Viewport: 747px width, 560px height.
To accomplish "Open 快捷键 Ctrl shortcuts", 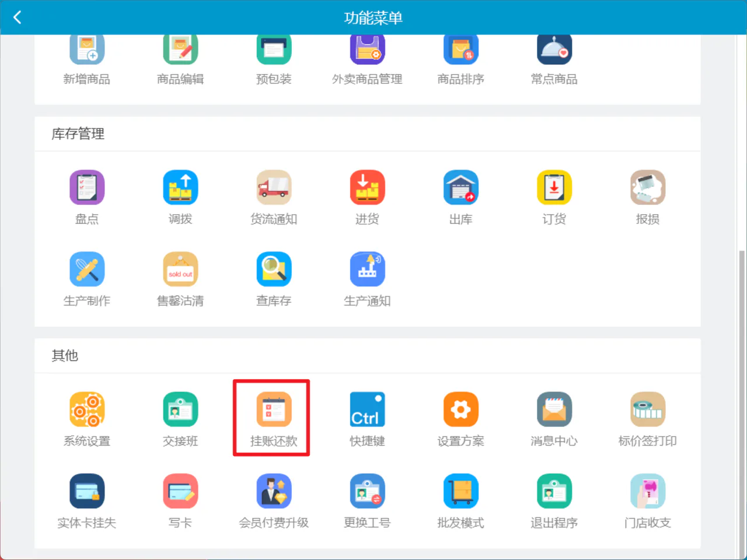I will pos(367,419).
